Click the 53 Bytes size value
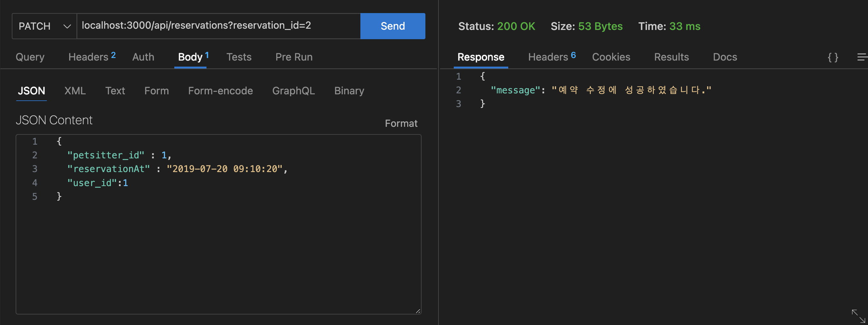Image resolution: width=868 pixels, height=325 pixels. tap(600, 26)
